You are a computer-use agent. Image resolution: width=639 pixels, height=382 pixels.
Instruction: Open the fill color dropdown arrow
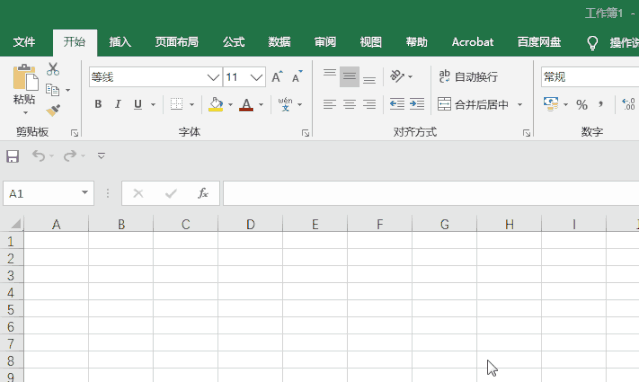click(230, 105)
